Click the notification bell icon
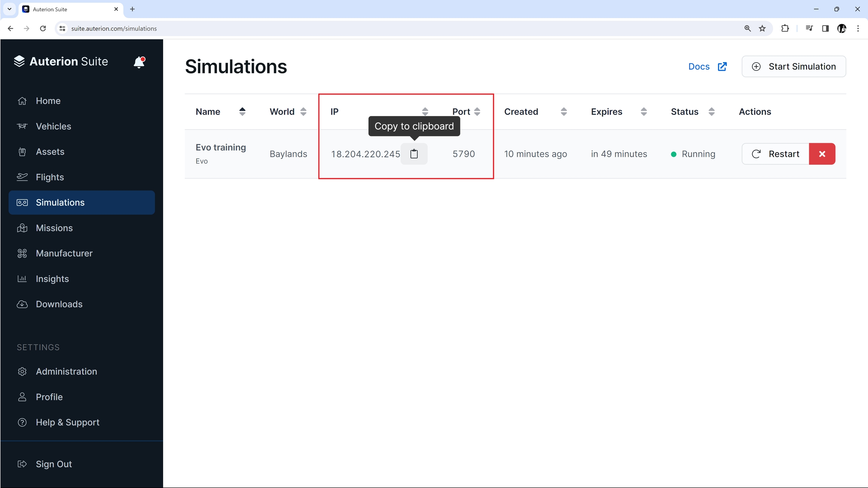 coord(139,62)
